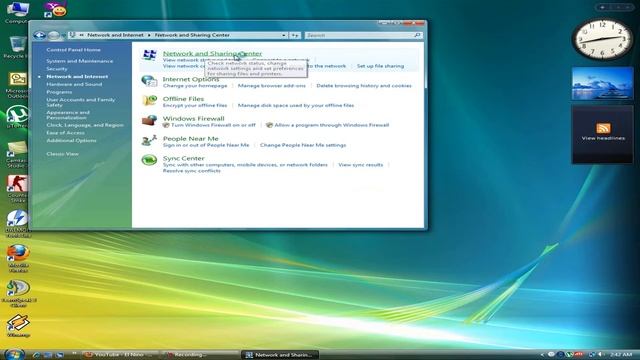Click Allow a program through Windows Firewall
This screenshot has height=360, width=640.
pos(332,125)
